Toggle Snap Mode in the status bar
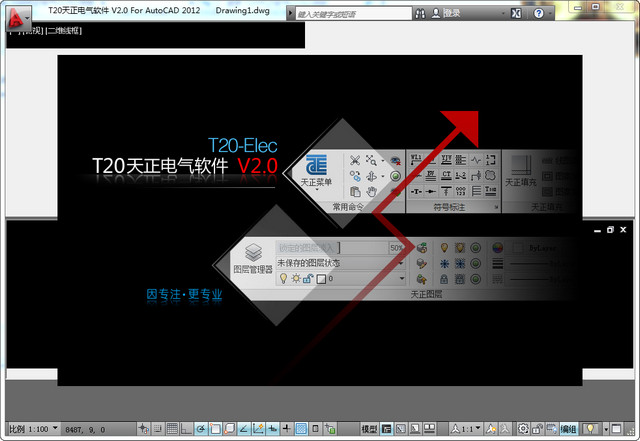 [x=158, y=428]
